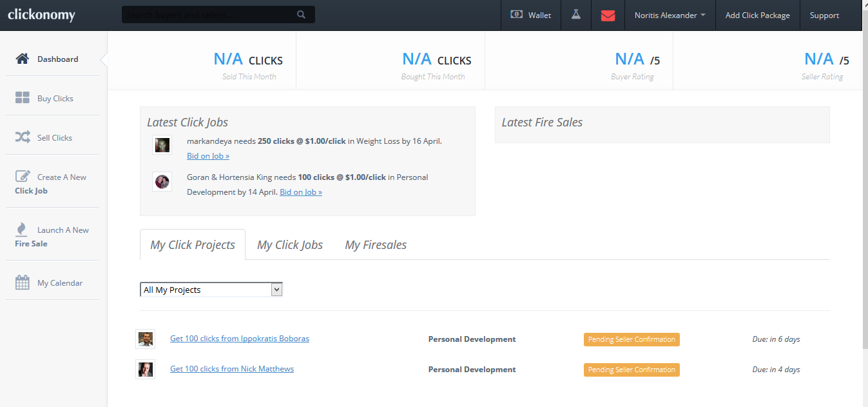The width and height of the screenshot is (868, 407).
Task: Expand the Noritis Alexander account dropdown
Action: coord(670,15)
